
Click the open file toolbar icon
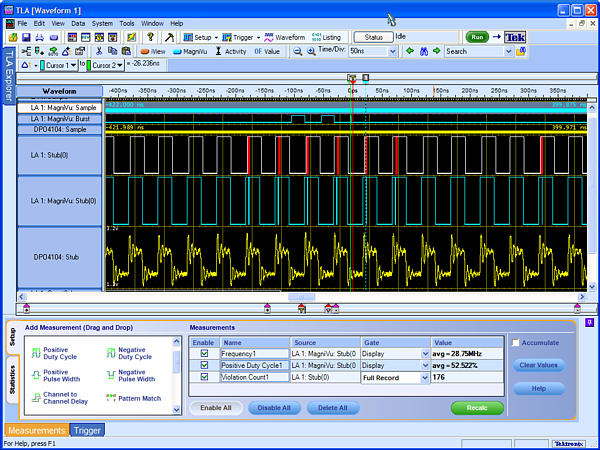(x=13, y=37)
